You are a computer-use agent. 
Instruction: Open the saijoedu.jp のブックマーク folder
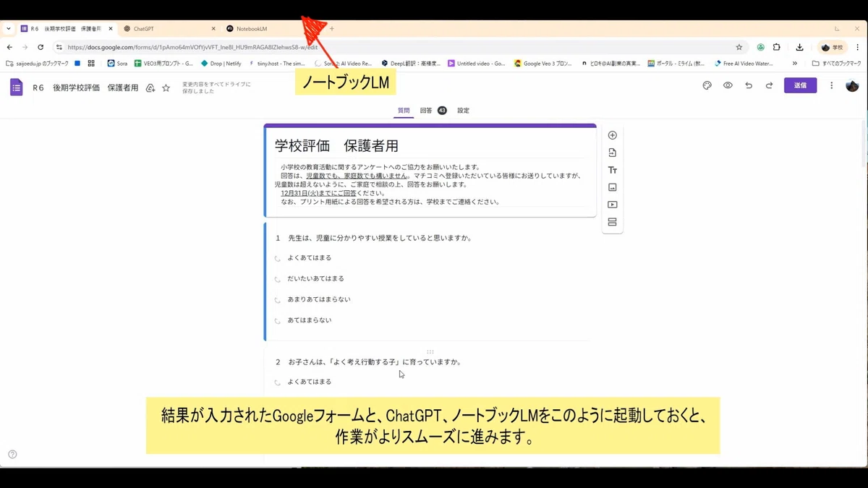click(x=37, y=64)
